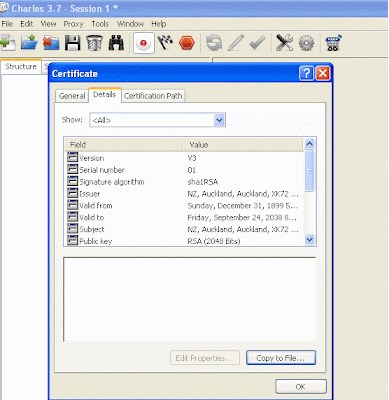Image resolution: width=389 pixels, height=400 pixels.
Task: Select the Public key field row
Action: coord(184,241)
